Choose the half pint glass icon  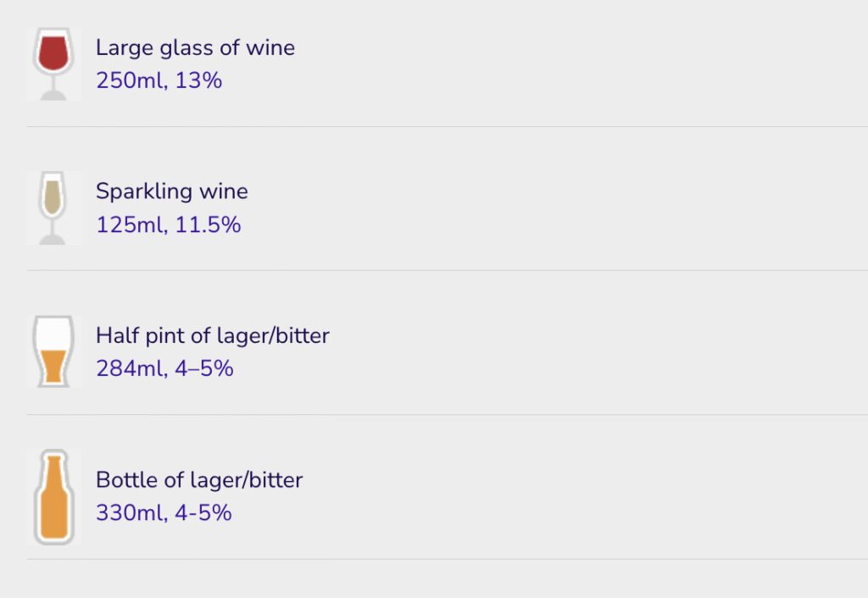[53, 352]
